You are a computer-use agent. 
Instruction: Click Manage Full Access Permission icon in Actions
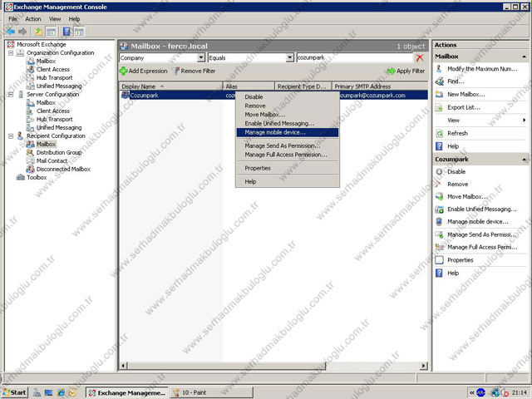pyautogui.click(x=440, y=247)
